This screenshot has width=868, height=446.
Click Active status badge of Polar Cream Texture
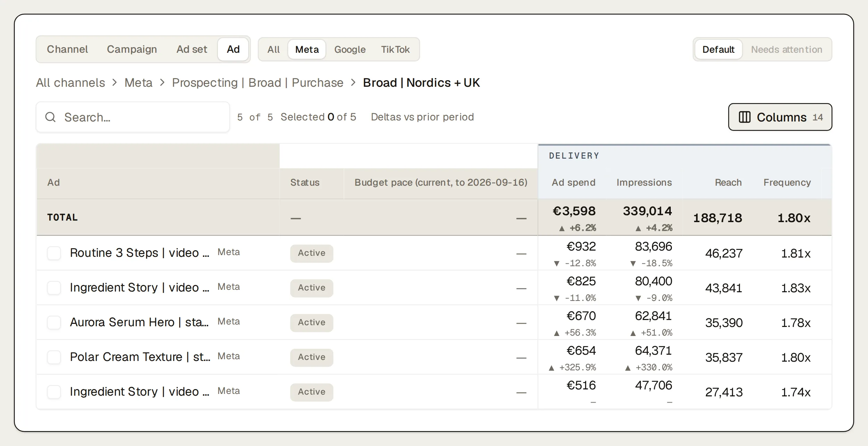click(311, 357)
